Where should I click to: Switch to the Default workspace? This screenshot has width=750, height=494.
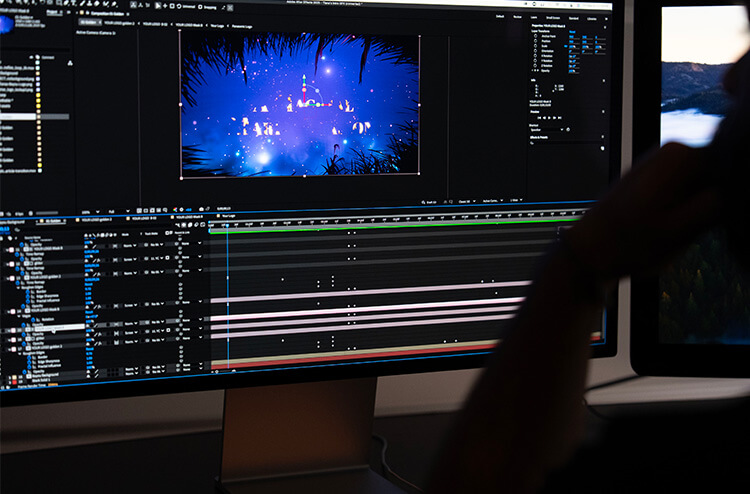[500, 16]
